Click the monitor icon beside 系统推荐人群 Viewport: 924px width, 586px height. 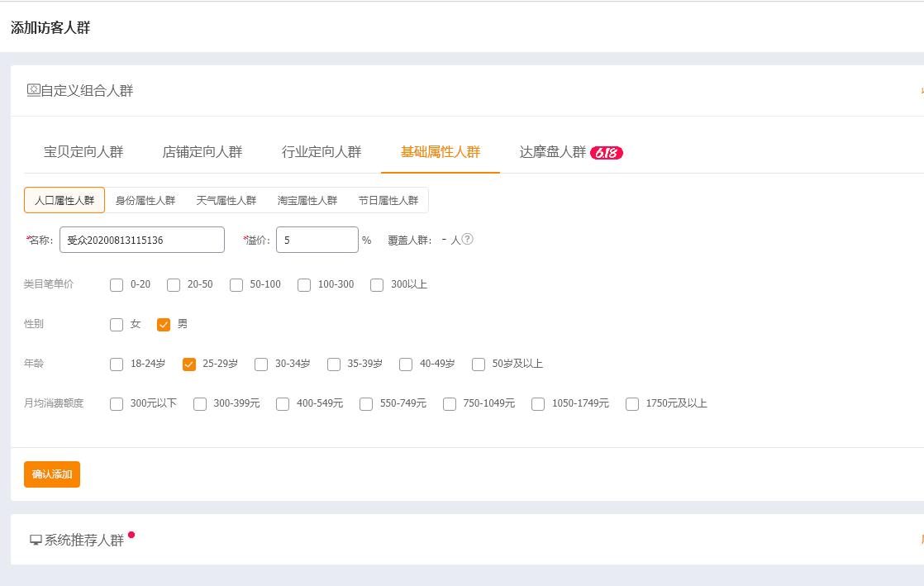[x=34, y=538]
